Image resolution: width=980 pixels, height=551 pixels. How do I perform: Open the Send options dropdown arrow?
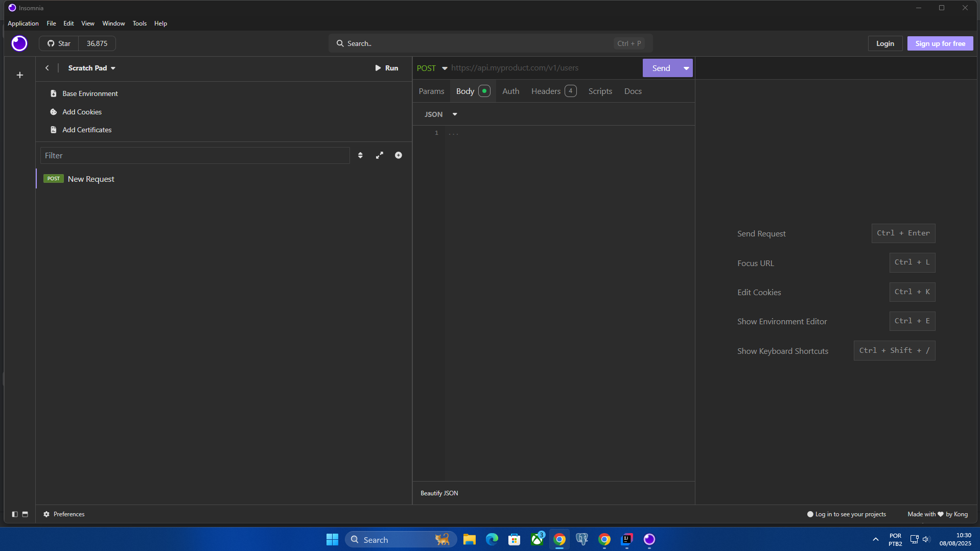[x=686, y=68]
